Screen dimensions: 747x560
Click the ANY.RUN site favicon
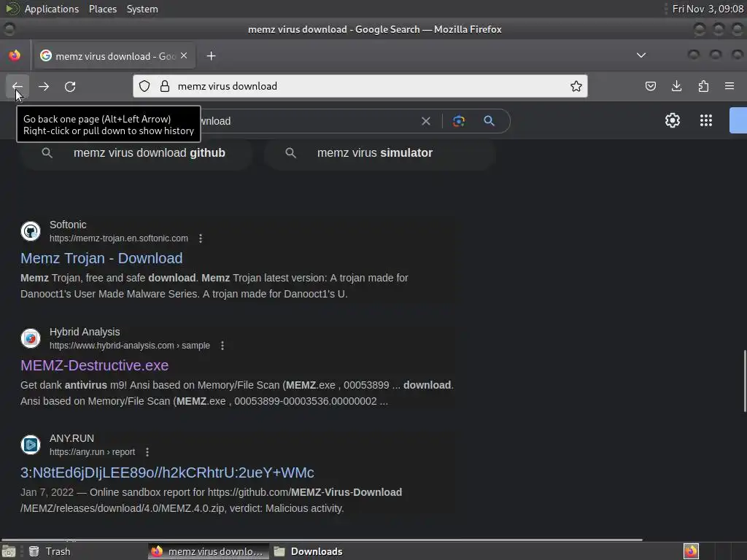(31, 445)
